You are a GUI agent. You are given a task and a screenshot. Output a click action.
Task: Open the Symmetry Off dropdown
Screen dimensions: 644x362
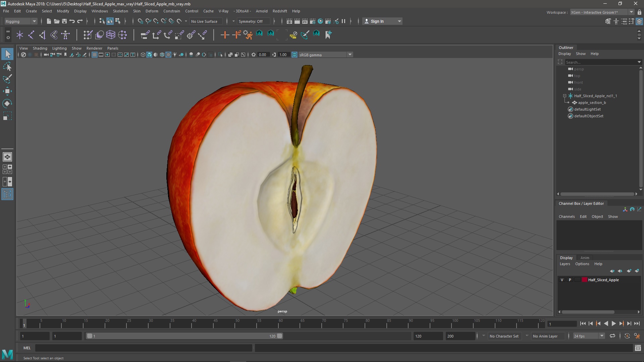point(254,21)
